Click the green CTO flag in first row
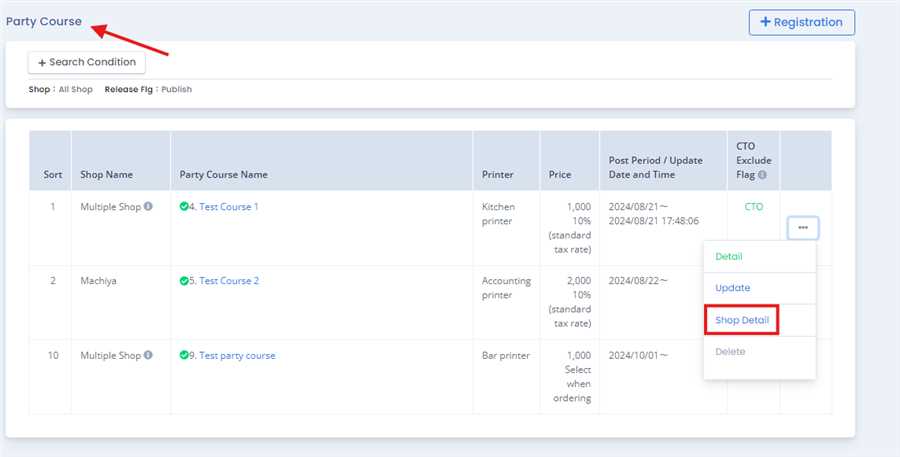Screen dimensions: 900x457 pos(753,207)
